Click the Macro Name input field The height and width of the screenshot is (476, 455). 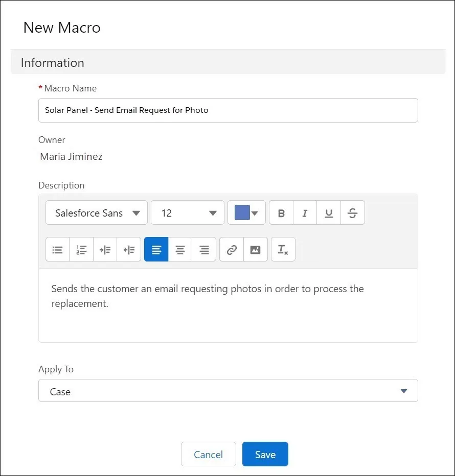click(228, 110)
